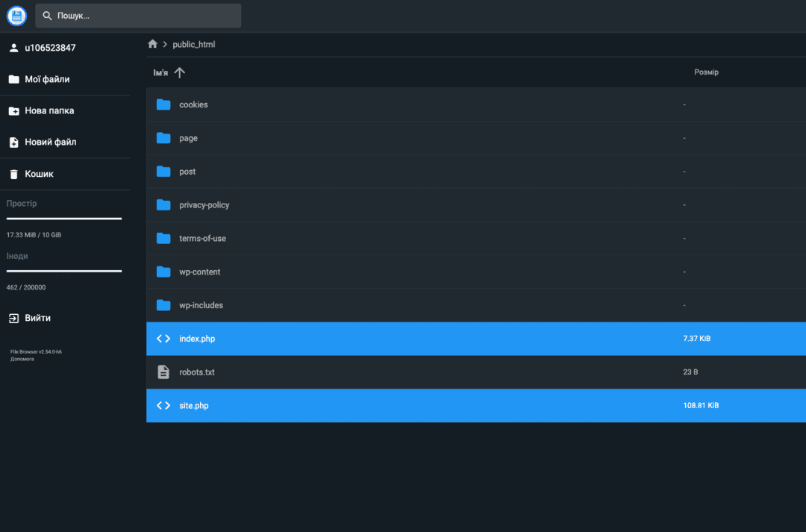
Task: Click the wp-content folder icon
Action: pyautogui.click(x=163, y=272)
